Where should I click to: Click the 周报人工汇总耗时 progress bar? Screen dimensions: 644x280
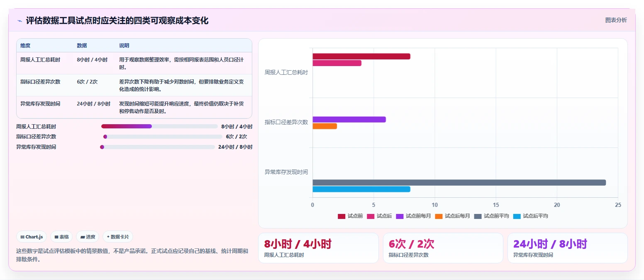click(x=159, y=126)
